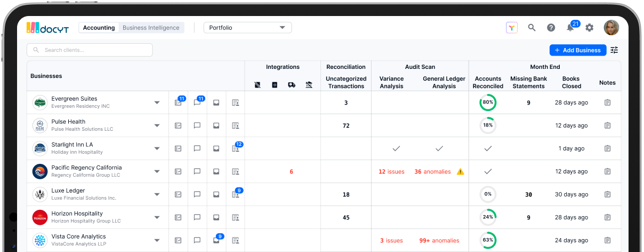Click Horizon Hospitality uncategorized count 45

tap(346, 217)
